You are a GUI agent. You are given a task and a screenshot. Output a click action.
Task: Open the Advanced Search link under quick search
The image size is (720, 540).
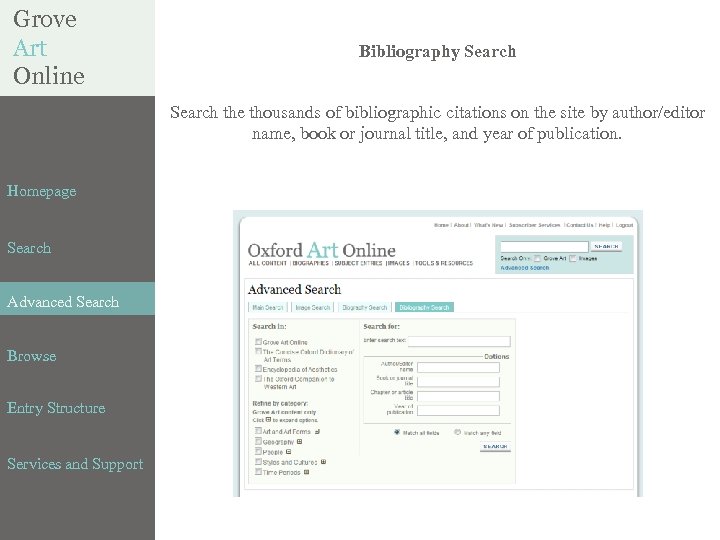tap(525, 268)
